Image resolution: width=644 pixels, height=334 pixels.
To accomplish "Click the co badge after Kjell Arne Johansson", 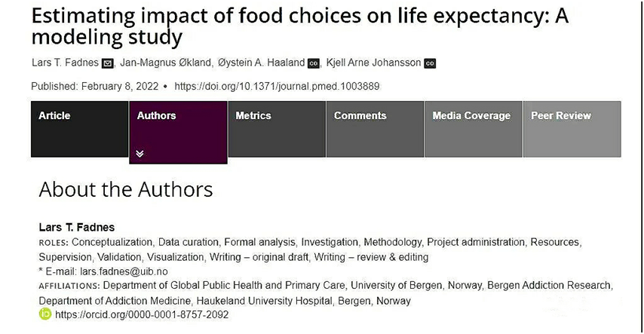I will (430, 63).
